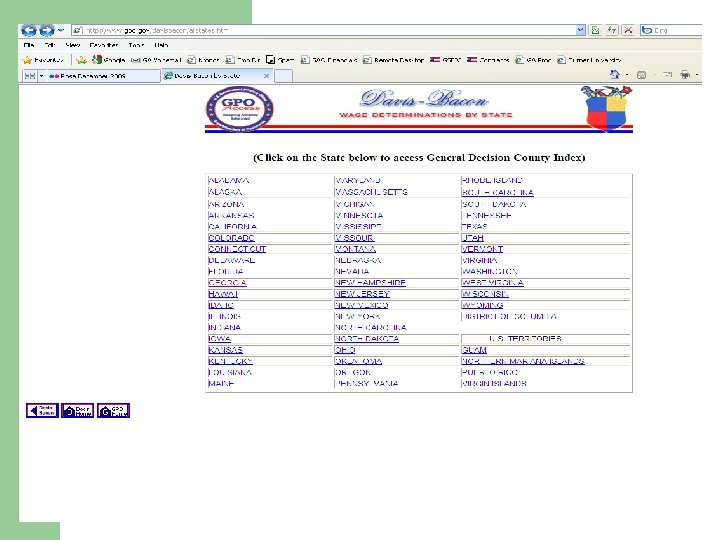720x540 pixels.
Task: Select the FLORIDA link
Action: (x=225, y=271)
